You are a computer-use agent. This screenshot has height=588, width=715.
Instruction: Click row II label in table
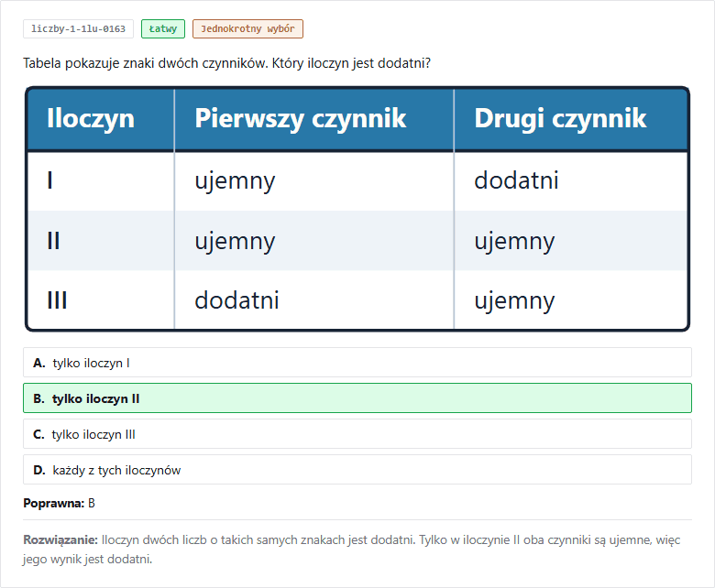point(53,241)
